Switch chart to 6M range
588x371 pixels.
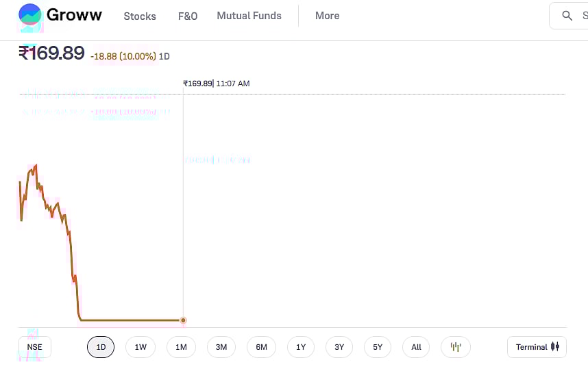point(261,347)
